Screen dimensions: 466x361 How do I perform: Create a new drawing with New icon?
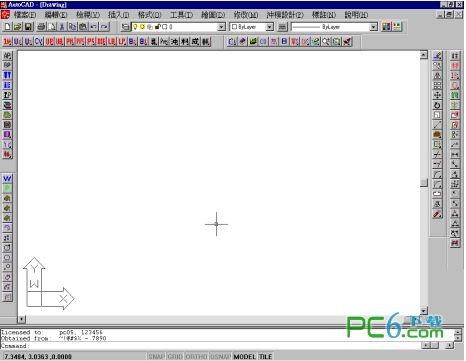(x=7, y=27)
